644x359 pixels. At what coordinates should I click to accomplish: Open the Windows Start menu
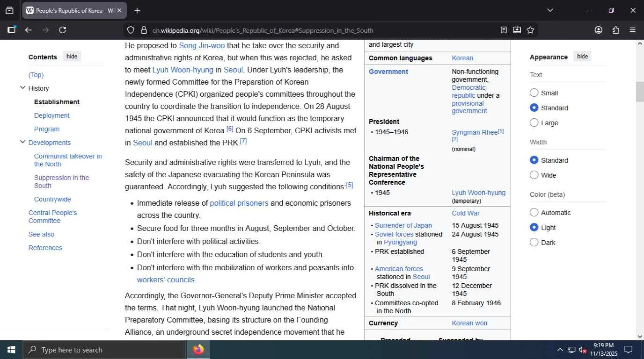11,350
